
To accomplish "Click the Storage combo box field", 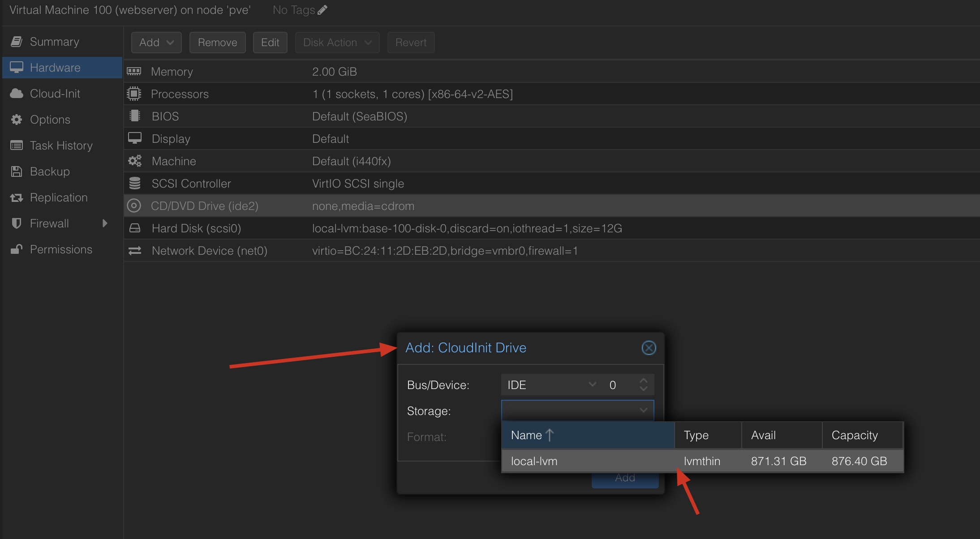I will pos(577,411).
